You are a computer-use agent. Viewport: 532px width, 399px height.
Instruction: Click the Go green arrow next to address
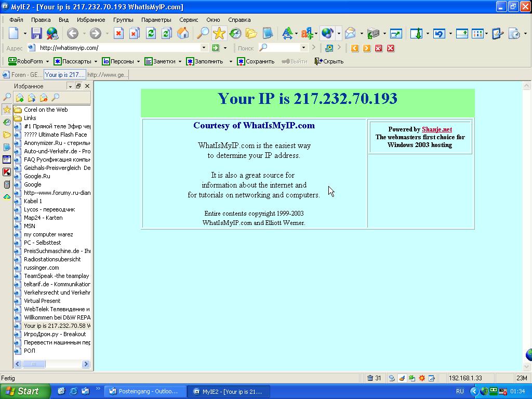[215, 48]
